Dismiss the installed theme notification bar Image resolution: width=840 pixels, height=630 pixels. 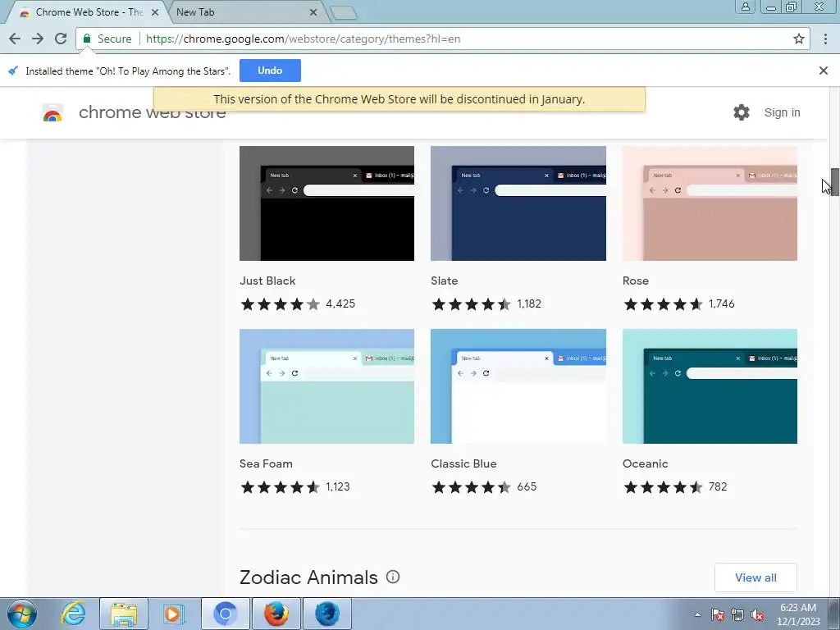tap(824, 71)
